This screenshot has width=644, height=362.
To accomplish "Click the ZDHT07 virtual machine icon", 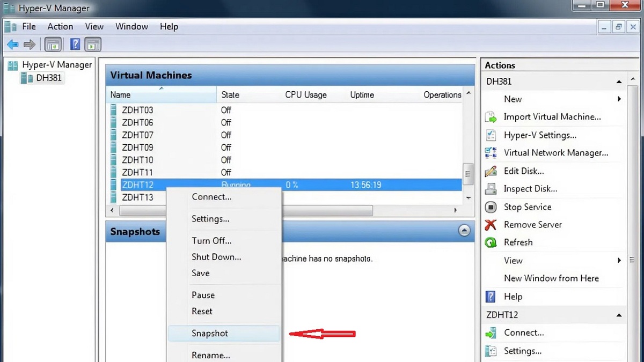I will [113, 135].
